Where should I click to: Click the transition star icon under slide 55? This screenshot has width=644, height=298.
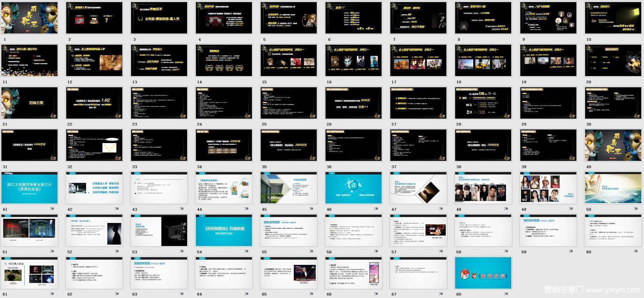(x=312, y=251)
